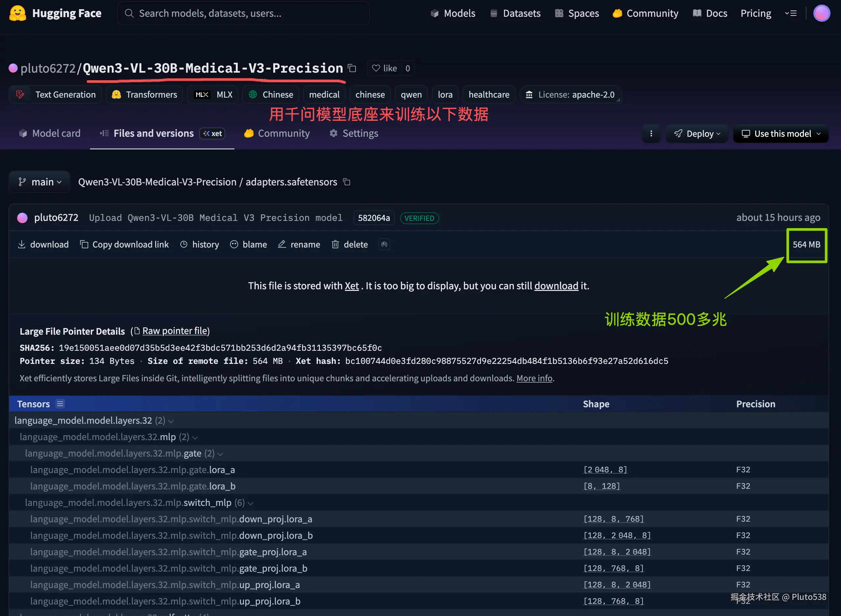Expand the Deploy dropdown
Screen dimensions: 841x616
(x=697, y=133)
